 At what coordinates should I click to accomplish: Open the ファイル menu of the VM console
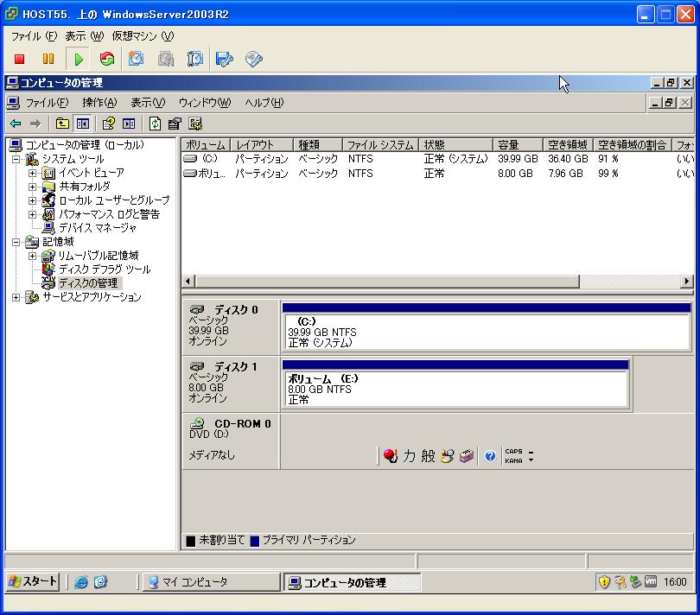34,36
